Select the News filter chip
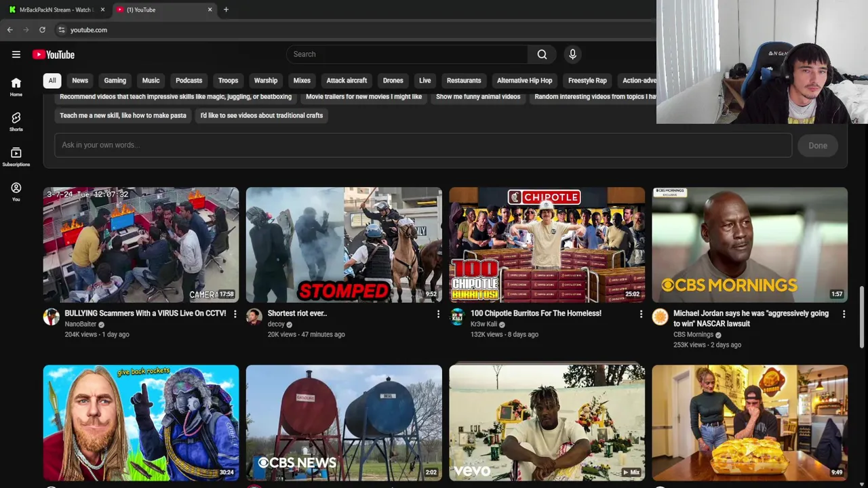The height and width of the screenshot is (488, 868). coord(80,81)
